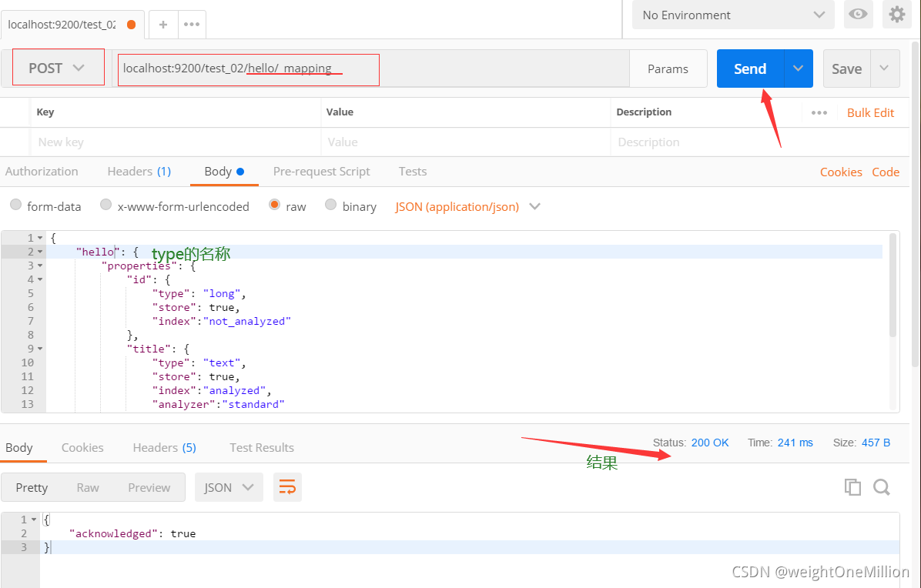The height and width of the screenshot is (588, 921).
Task: Collapse code fold on line 1 of request
Action: pos(40,239)
